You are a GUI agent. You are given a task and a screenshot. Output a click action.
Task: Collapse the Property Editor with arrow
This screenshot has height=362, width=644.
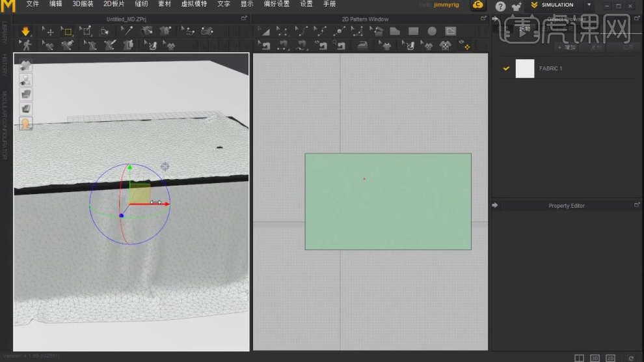point(495,205)
